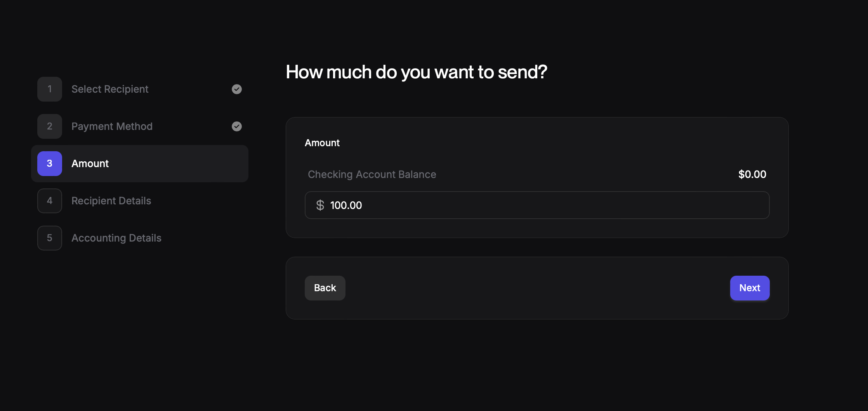Click the "How much do you want to send?" heading
The image size is (868, 411).
416,72
